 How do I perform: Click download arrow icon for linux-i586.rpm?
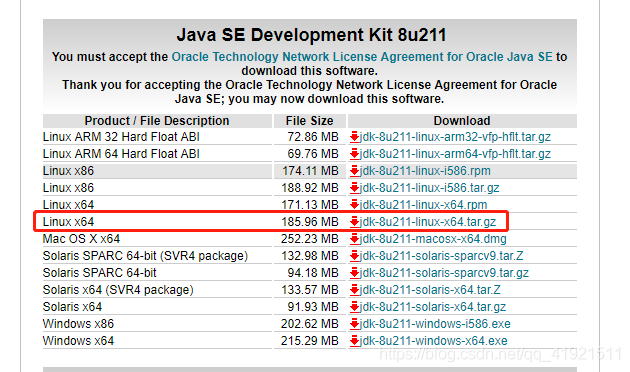click(x=354, y=171)
